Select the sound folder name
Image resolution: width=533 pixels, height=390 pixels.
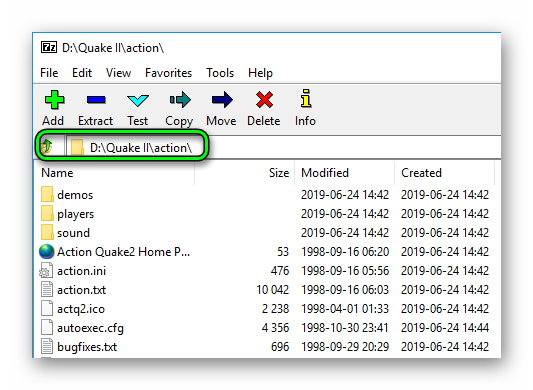(73, 233)
